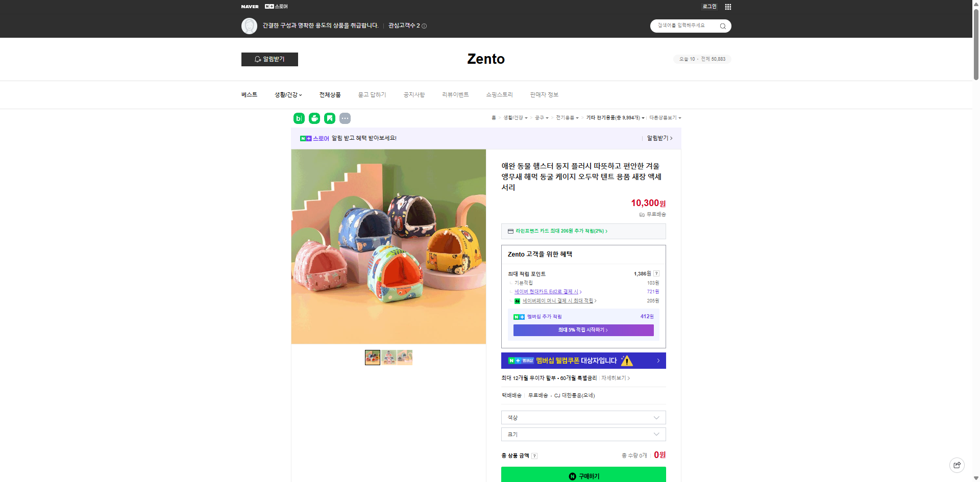Click the 로그인 link at top right
Viewport: 980px width, 482px height.
point(709,6)
